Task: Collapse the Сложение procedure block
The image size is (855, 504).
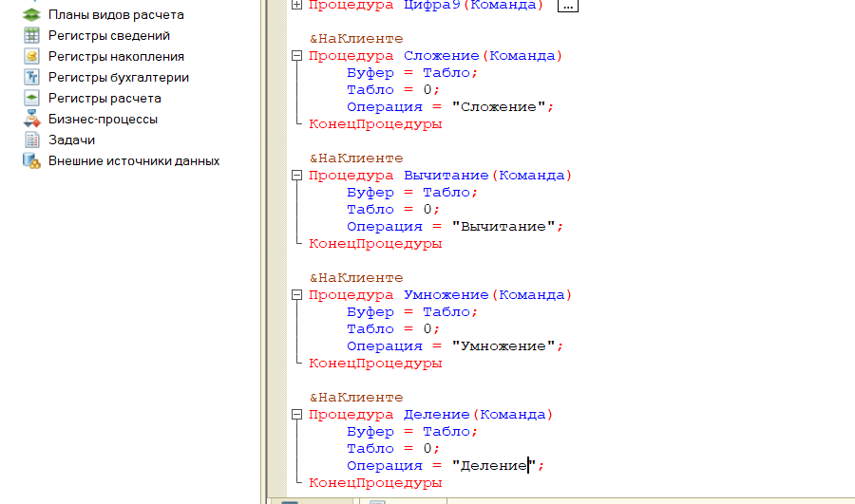Action: (296, 56)
